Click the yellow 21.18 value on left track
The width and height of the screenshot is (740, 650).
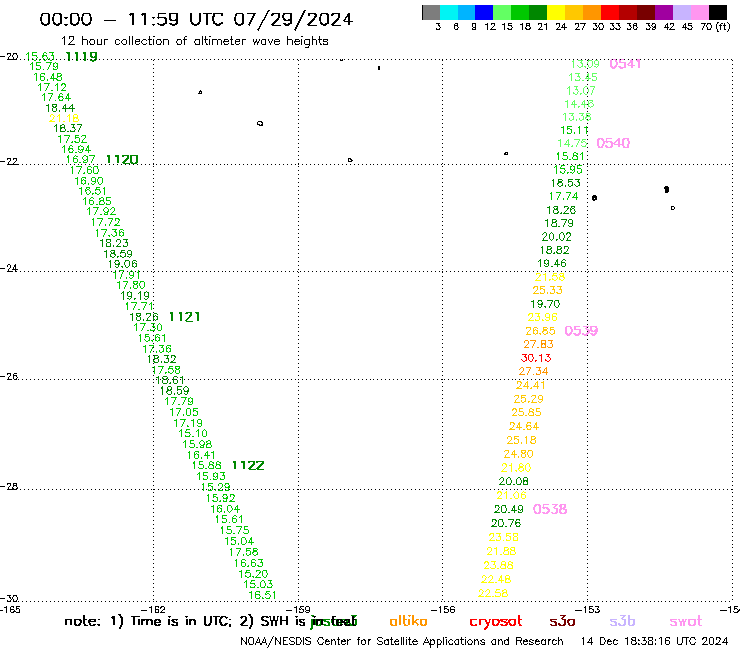click(64, 118)
